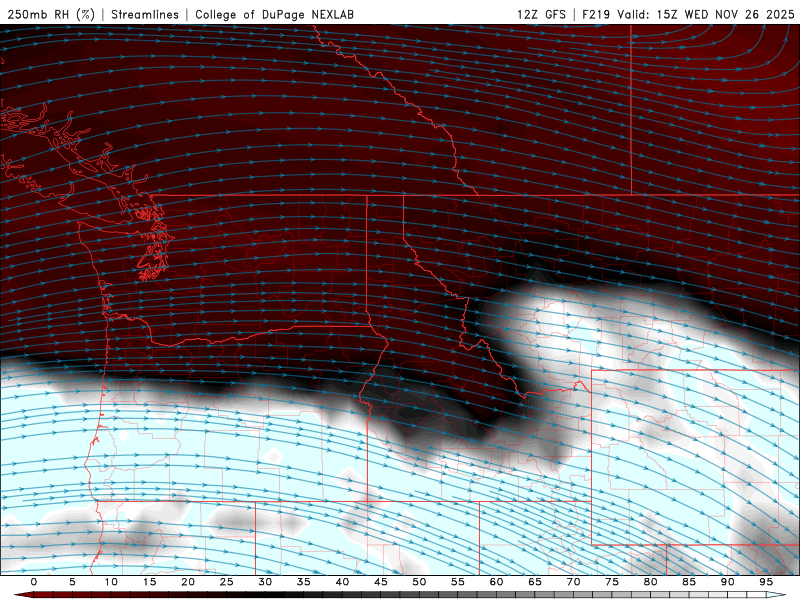Select the colorbar label "0"

coord(34,582)
